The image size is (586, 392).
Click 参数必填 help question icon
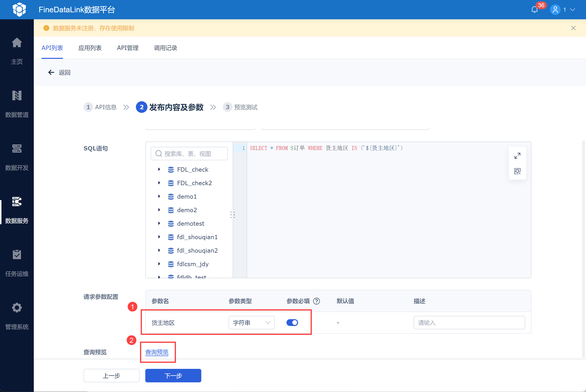[316, 301]
